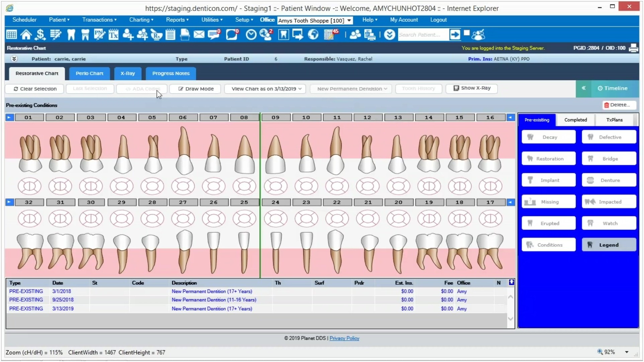The width and height of the screenshot is (644, 362).
Task: Expand the toolbar double-chevron circle
Action: point(390,34)
